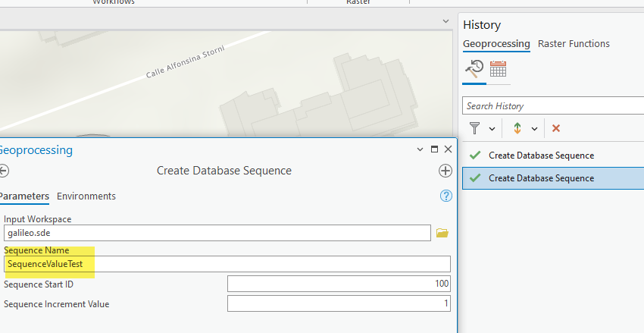644x333 pixels.
Task: Switch to the Raster Functions tab
Action: (x=574, y=44)
